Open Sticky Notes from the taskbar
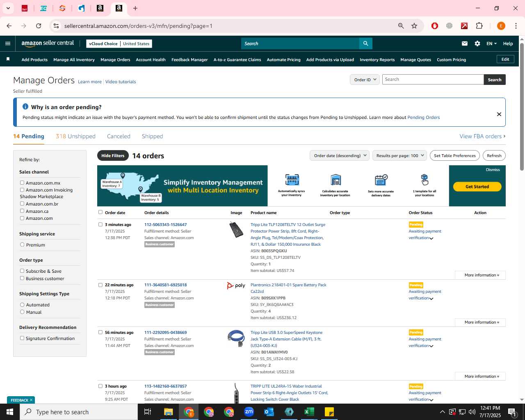525x420 pixels. [x=329, y=412]
